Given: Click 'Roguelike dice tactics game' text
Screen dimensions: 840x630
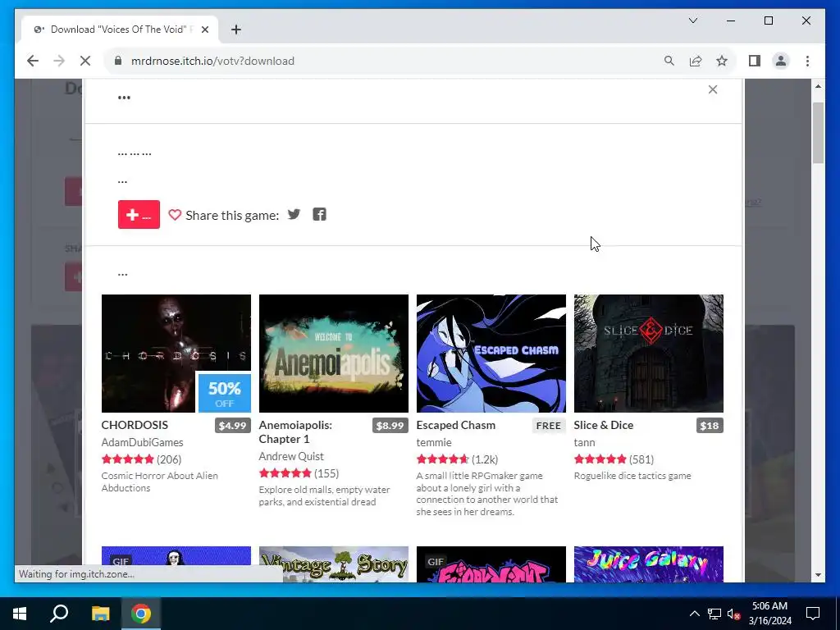Looking at the screenshot, I should 632,476.
